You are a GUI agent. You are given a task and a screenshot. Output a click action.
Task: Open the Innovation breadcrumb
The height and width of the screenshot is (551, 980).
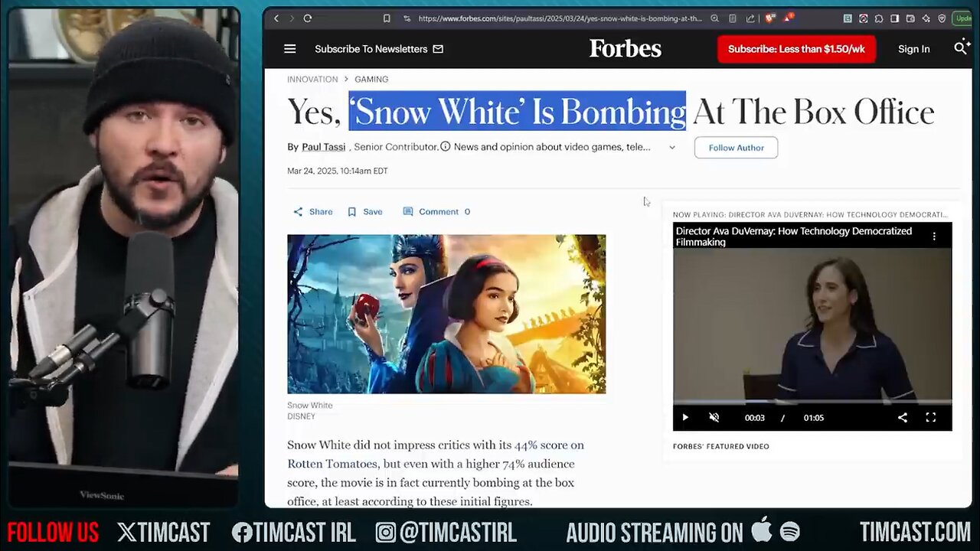pos(312,80)
